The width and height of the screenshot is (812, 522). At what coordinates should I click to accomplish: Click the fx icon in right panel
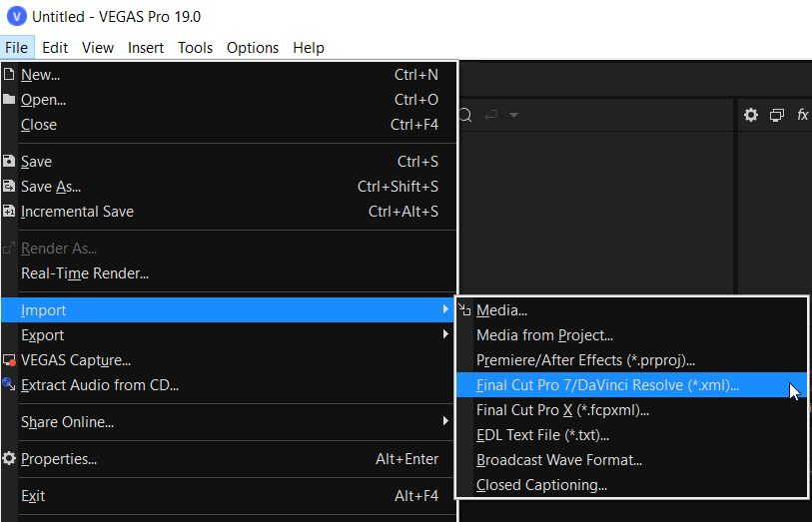tap(803, 115)
